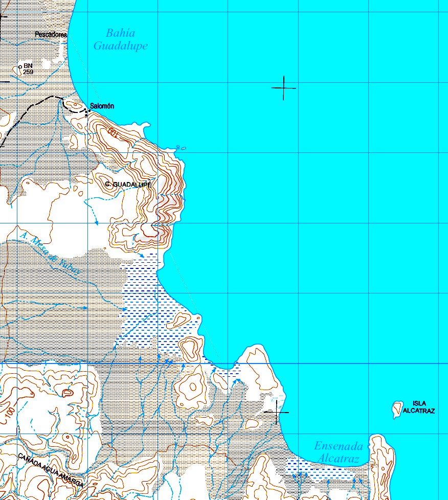
Task: Click the black cross mark near Ensenada Alcatraz
Action: [x=276, y=412]
